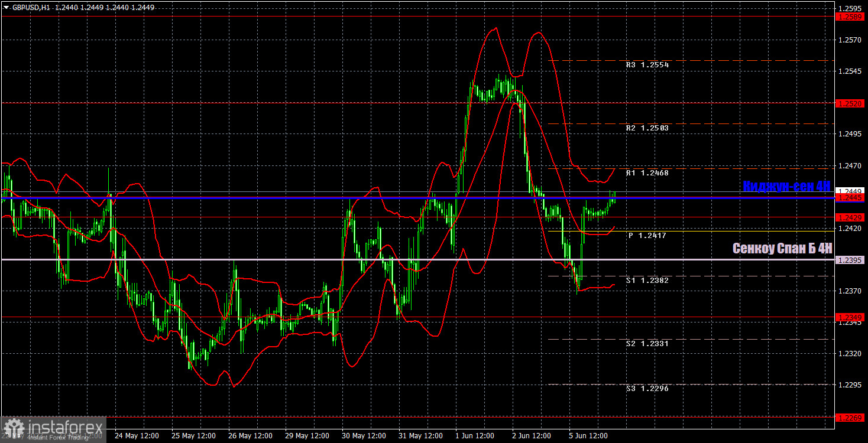This screenshot has width=868, height=443.
Task: Click the 30 May 12:00 time axis label
Action: 364,436
